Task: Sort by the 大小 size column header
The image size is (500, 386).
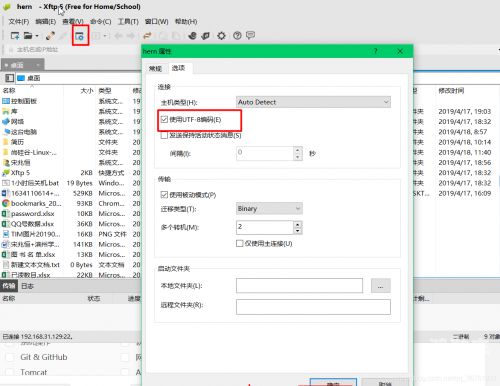Action: tap(79, 90)
